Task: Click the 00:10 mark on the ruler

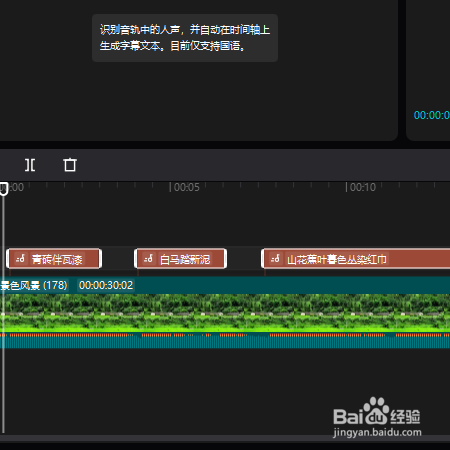Action: (363, 187)
